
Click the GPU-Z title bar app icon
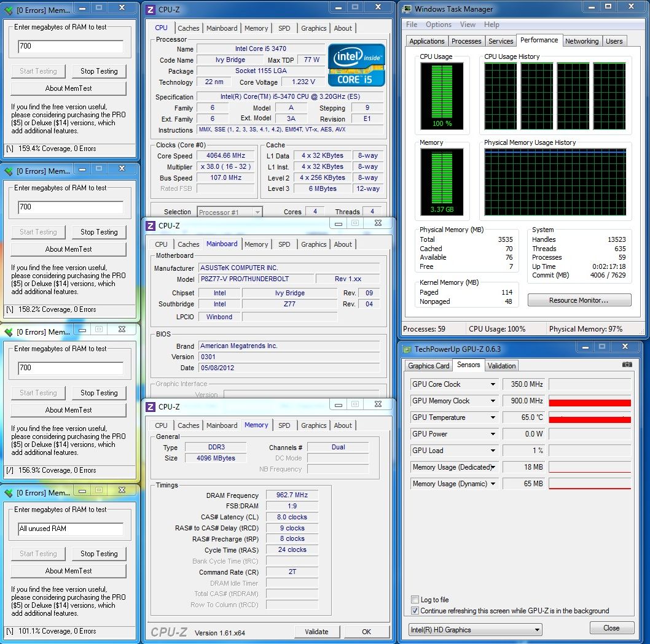coord(407,349)
